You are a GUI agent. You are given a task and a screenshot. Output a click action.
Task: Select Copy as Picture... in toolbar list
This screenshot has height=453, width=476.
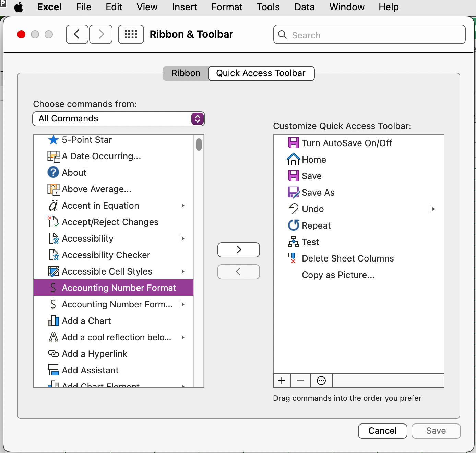(x=338, y=275)
